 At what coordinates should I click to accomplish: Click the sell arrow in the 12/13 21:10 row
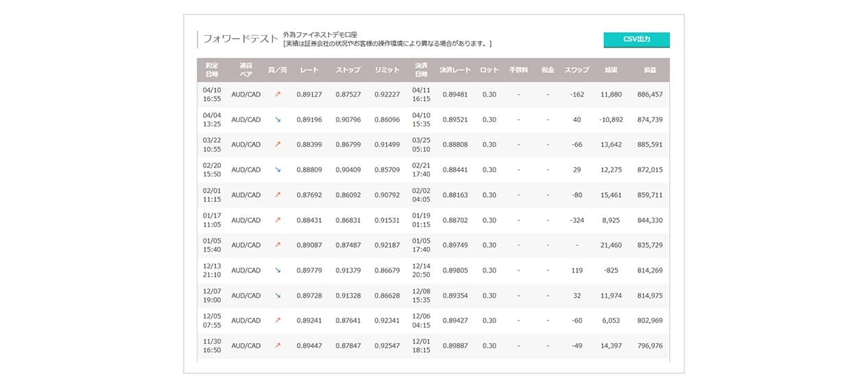278,270
